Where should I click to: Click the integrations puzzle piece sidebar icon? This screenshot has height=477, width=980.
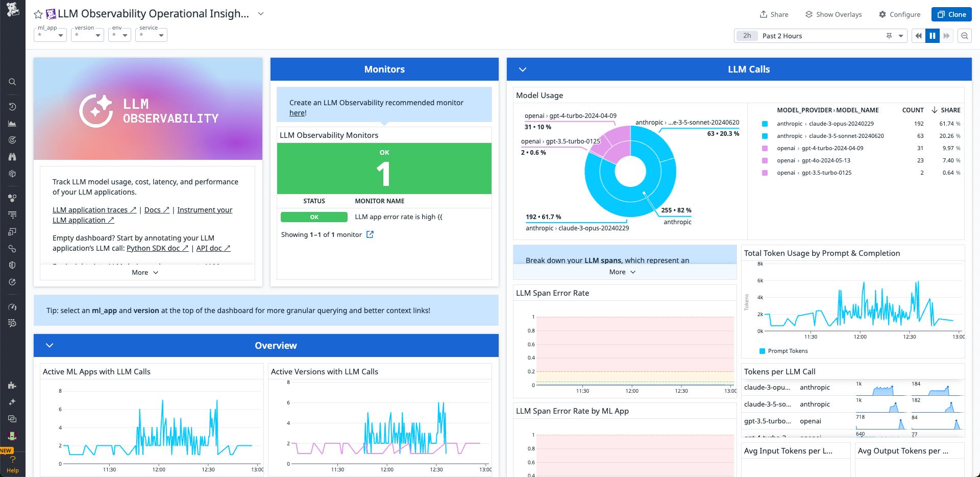[13, 385]
